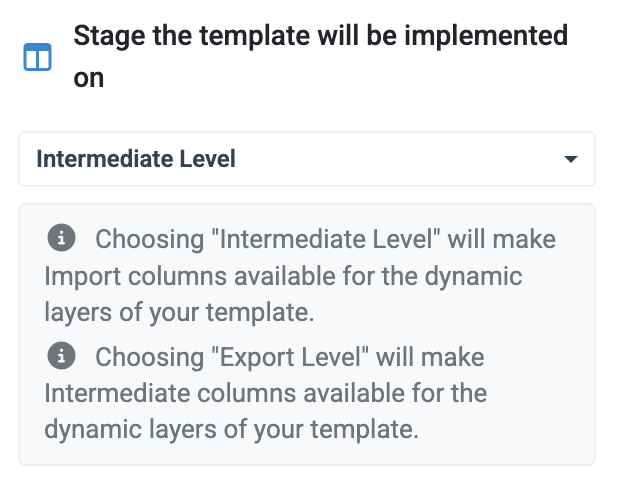Click the word "on" in heading's second line
The image size is (618, 488).
[89, 78]
